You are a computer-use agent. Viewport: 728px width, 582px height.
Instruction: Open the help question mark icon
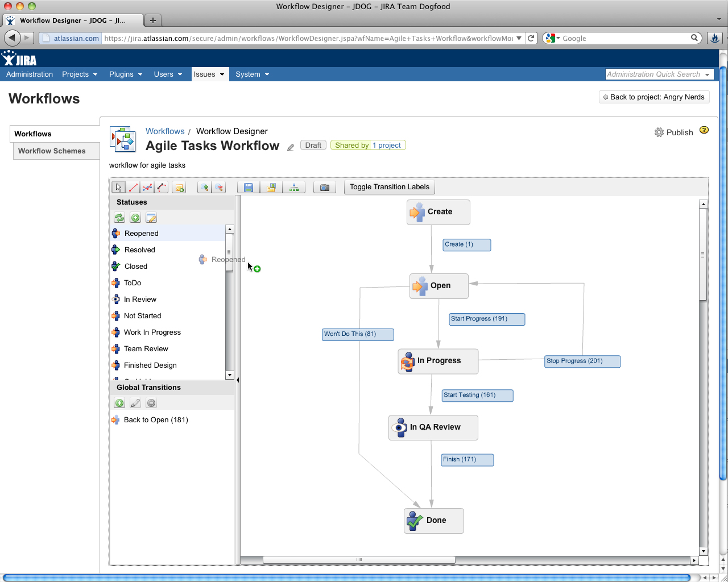click(x=704, y=130)
